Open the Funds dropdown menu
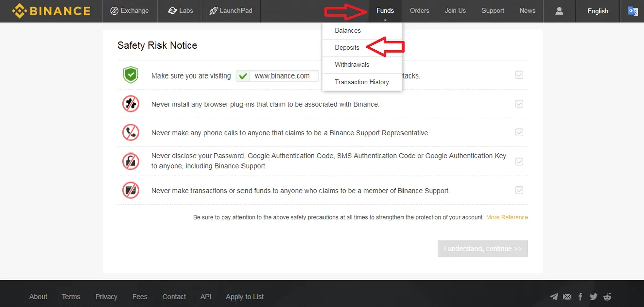The width and height of the screenshot is (644, 307). [x=385, y=11]
